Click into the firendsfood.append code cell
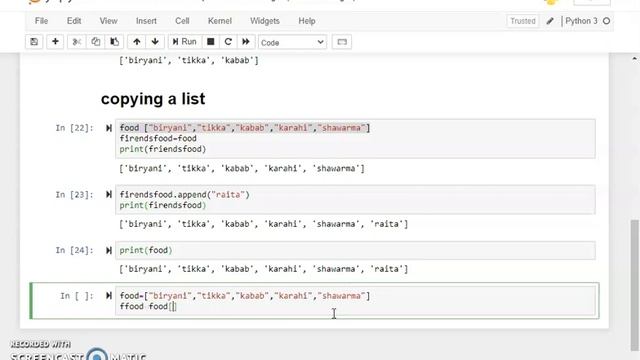This screenshot has width=640, height=360. 355,200
